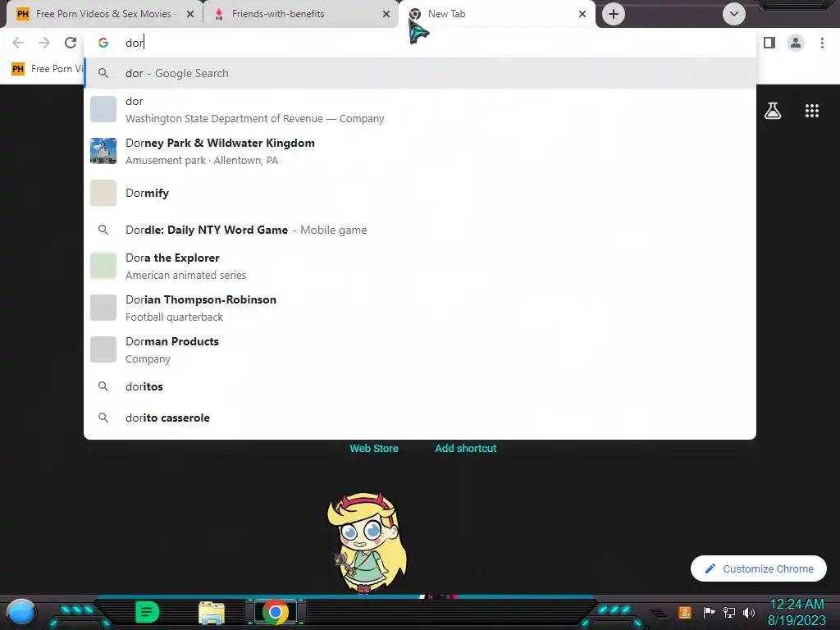Open the Action Center flag icon
The image size is (840, 630).
click(x=709, y=612)
